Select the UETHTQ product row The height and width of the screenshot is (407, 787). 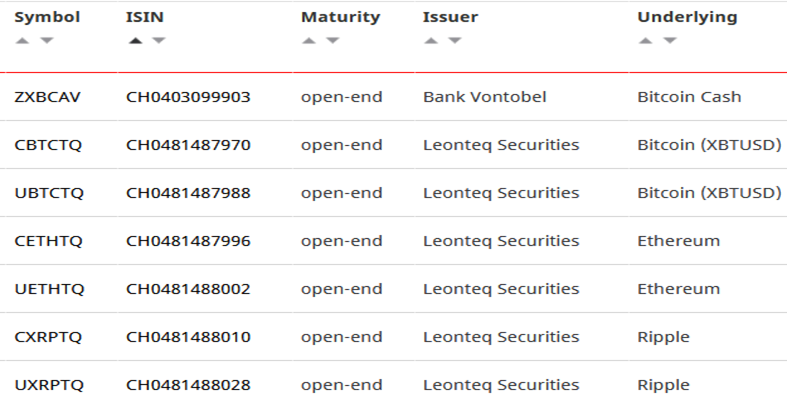(49, 289)
